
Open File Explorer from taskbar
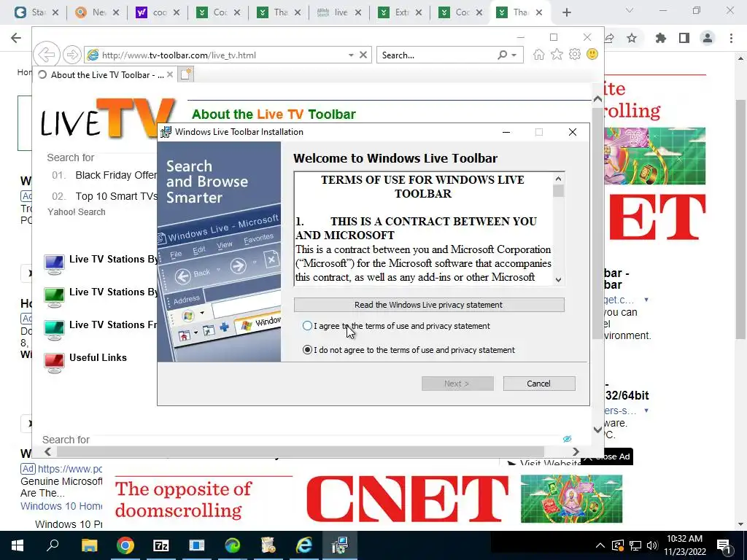pos(89,545)
